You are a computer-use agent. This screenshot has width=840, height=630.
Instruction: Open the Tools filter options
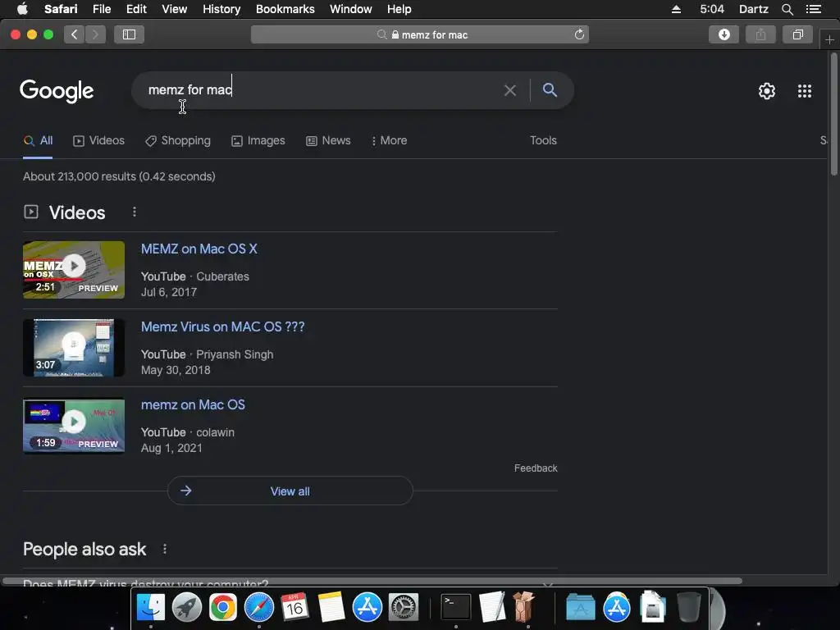pyautogui.click(x=543, y=140)
